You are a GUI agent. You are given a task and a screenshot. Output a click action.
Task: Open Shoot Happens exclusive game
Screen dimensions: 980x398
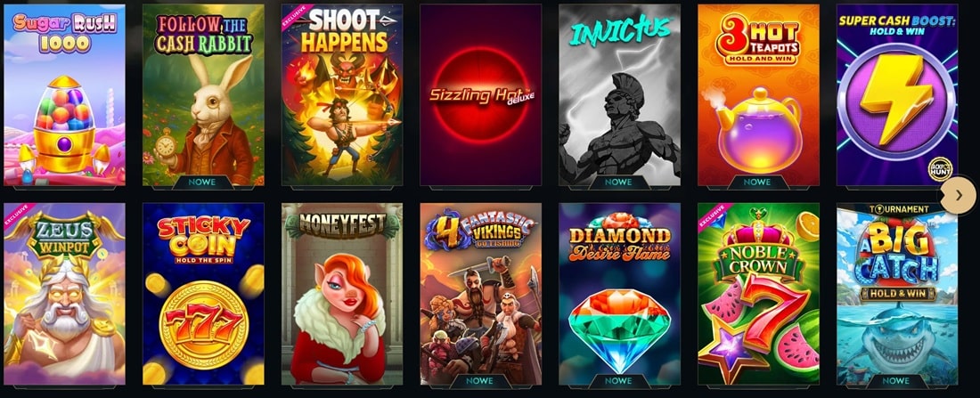pyautogui.click(x=342, y=95)
